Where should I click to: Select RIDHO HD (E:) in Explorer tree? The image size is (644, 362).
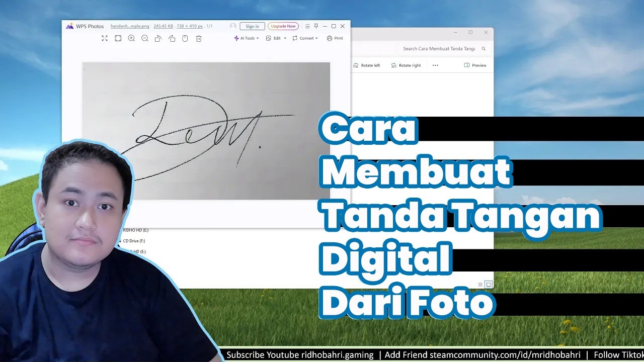point(136,230)
